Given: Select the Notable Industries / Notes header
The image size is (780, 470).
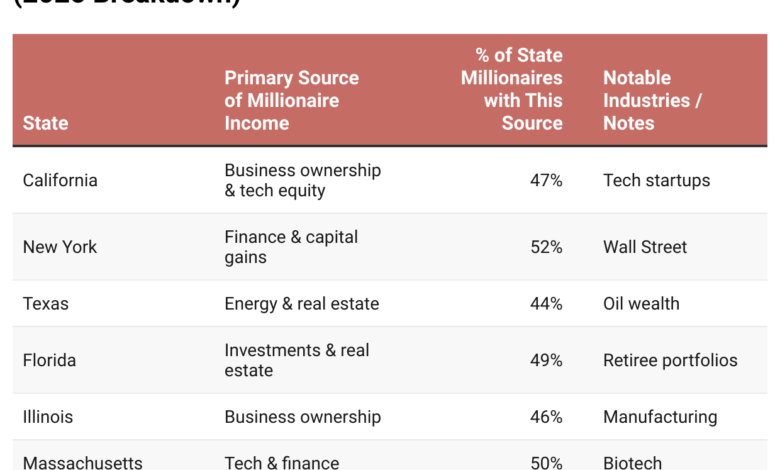Looking at the screenshot, I should 651,100.
